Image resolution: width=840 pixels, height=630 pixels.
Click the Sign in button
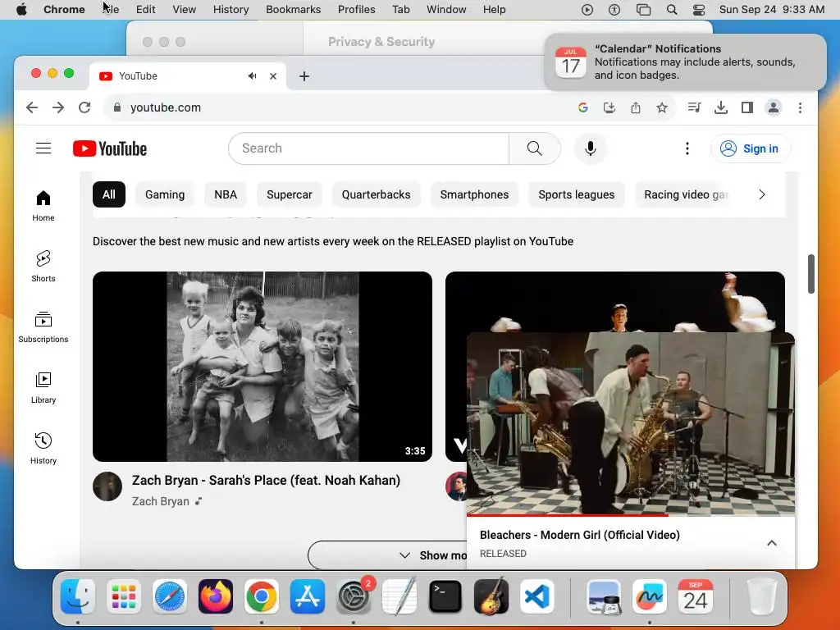point(750,148)
